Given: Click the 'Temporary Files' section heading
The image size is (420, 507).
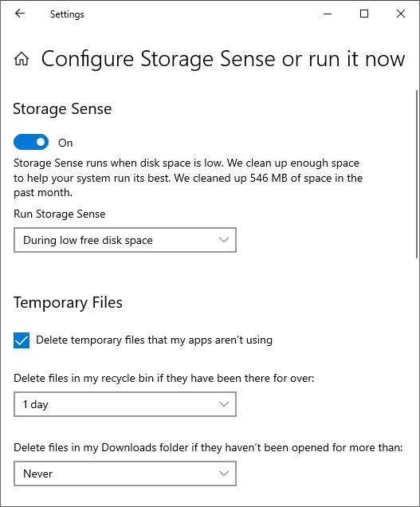Looking at the screenshot, I should [68, 303].
